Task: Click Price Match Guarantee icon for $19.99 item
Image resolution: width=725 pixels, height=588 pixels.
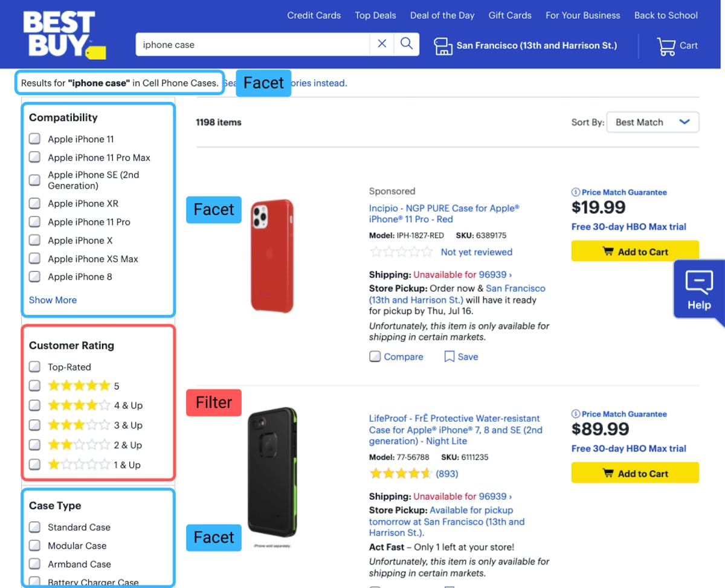Action: point(575,192)
